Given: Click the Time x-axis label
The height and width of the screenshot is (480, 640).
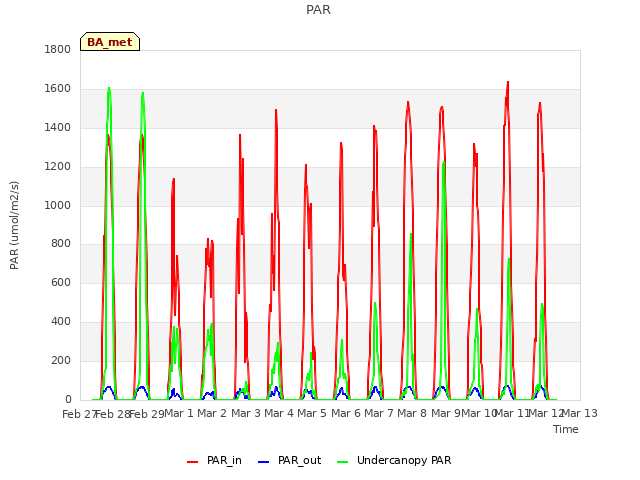Looking at the screenshot, I should point(566,429).
